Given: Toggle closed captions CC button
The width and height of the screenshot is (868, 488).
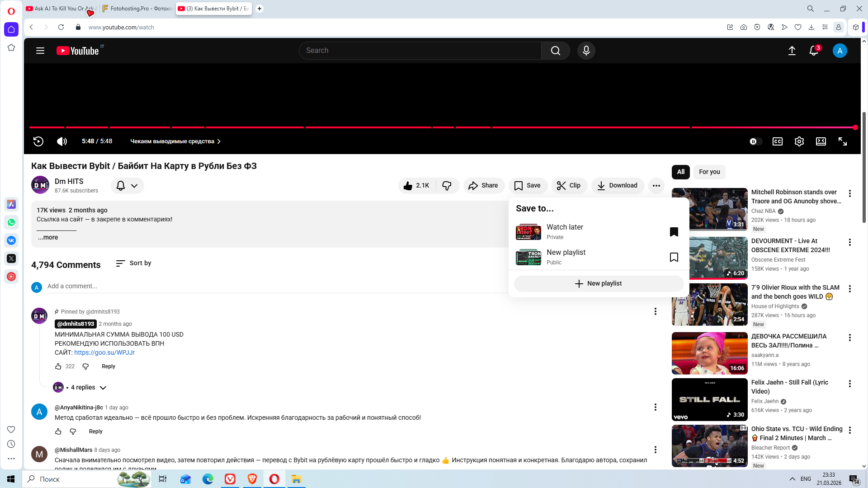Looking at the screenshot, I should 777,141.
